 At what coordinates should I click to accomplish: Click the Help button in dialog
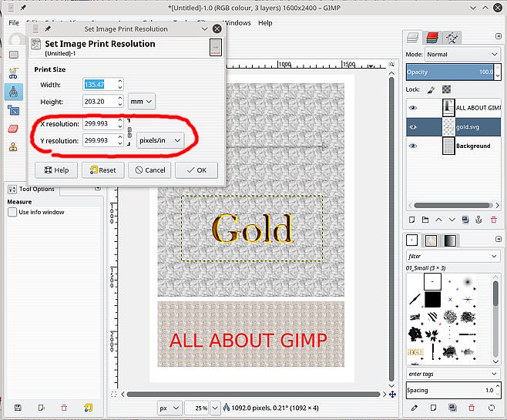click(x=56, y=170)
